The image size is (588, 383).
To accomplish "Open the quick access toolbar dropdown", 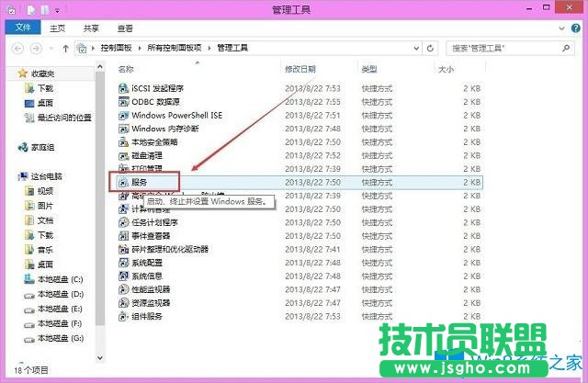I will (57, 11).
